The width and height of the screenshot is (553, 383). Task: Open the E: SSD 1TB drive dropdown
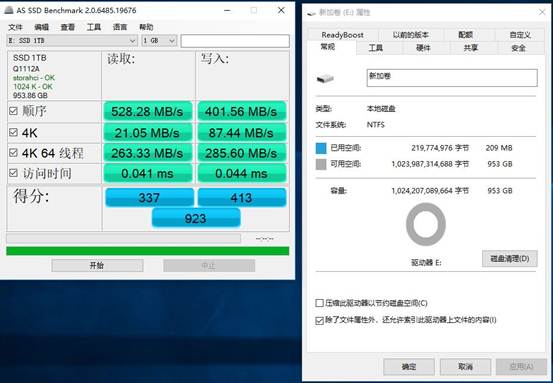[72, 41]
